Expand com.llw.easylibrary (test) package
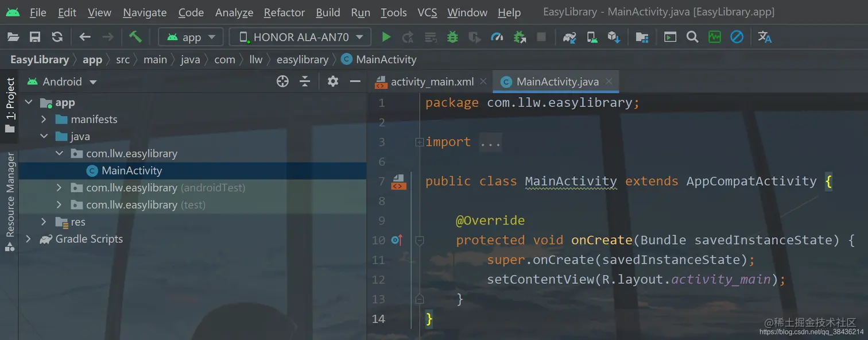 [x=59, y=205]
